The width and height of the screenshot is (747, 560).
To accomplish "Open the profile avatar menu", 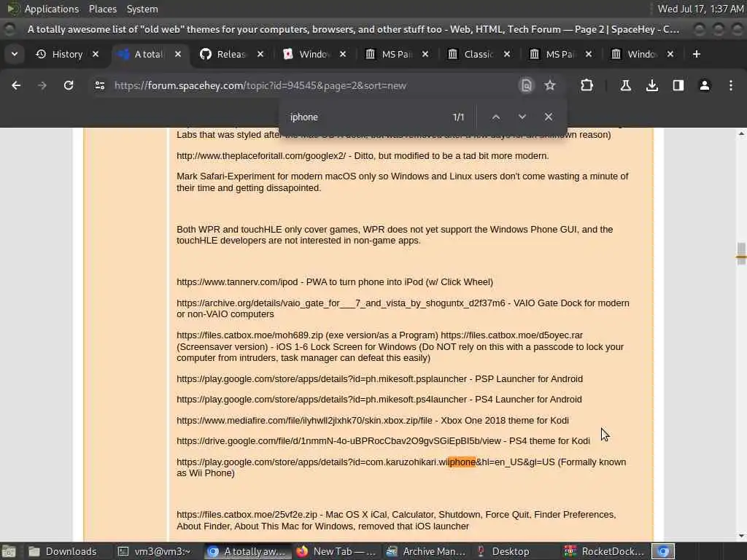I will tap(705, 85).
